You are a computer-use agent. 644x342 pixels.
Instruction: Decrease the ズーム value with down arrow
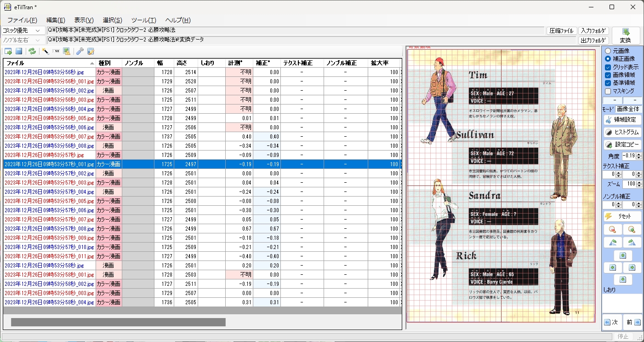click(x=639, y=186)
